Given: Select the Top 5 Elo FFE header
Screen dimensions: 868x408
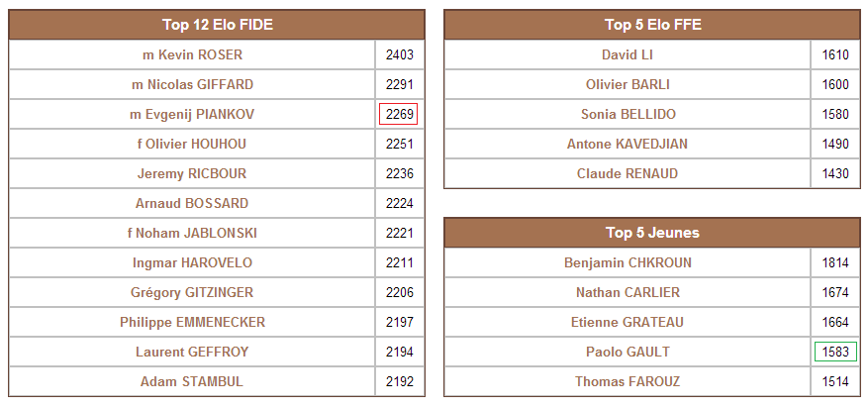Looking at the screenshot, I should coord(652,26).
